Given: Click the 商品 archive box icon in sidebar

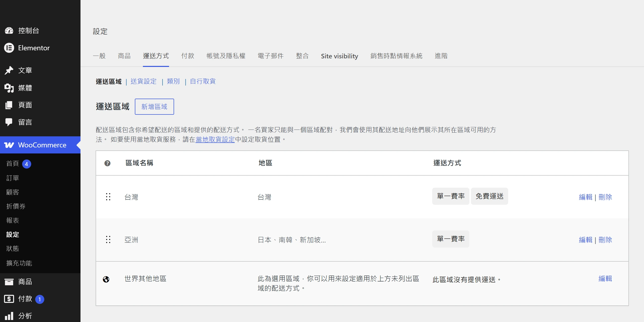Looking at the screenshot, I should (x=9, y=282).
